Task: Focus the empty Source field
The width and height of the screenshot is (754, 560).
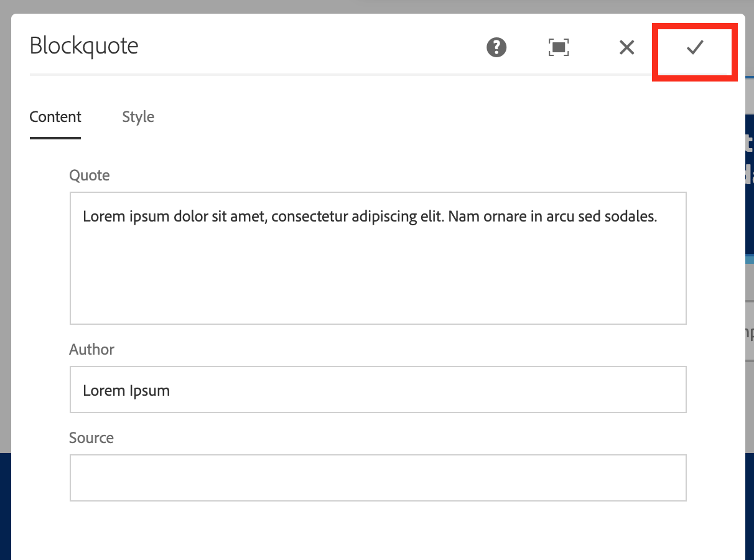Action: (378, 477)
